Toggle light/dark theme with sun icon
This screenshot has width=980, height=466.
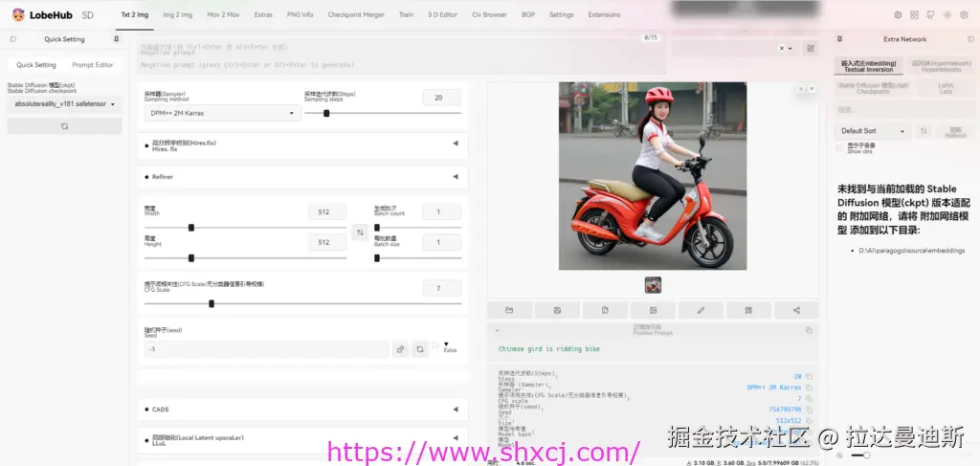click(947, 14)
